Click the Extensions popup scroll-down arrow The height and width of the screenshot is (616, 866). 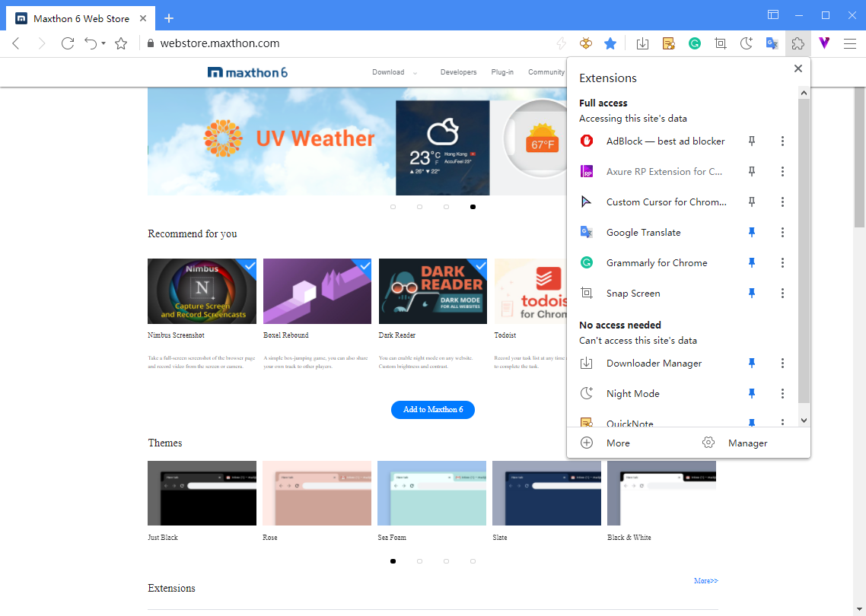tap(804, 421)
